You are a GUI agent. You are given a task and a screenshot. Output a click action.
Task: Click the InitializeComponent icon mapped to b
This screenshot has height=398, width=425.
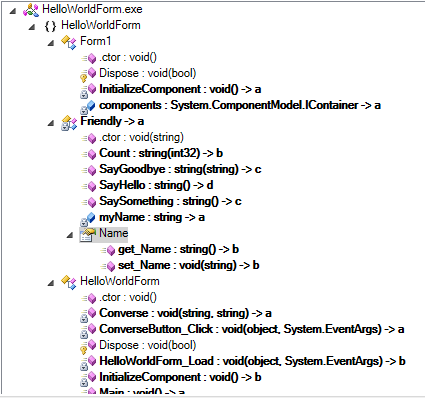pos(88,378)
